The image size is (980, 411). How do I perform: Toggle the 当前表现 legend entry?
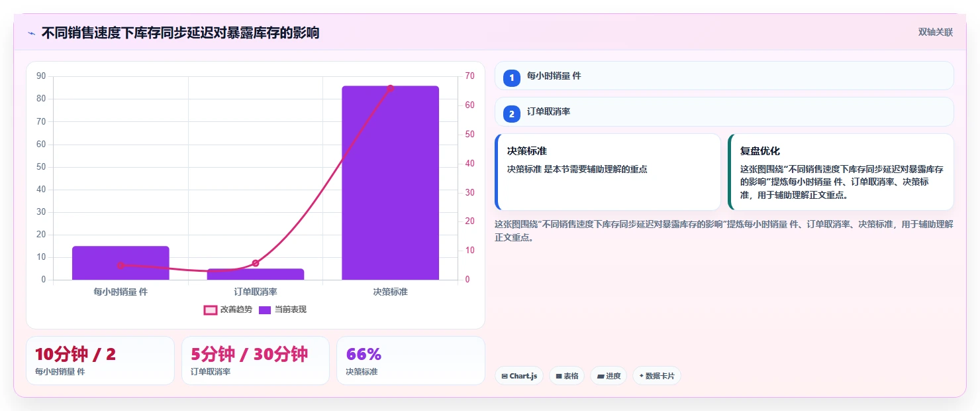click(x=283, y=310)
